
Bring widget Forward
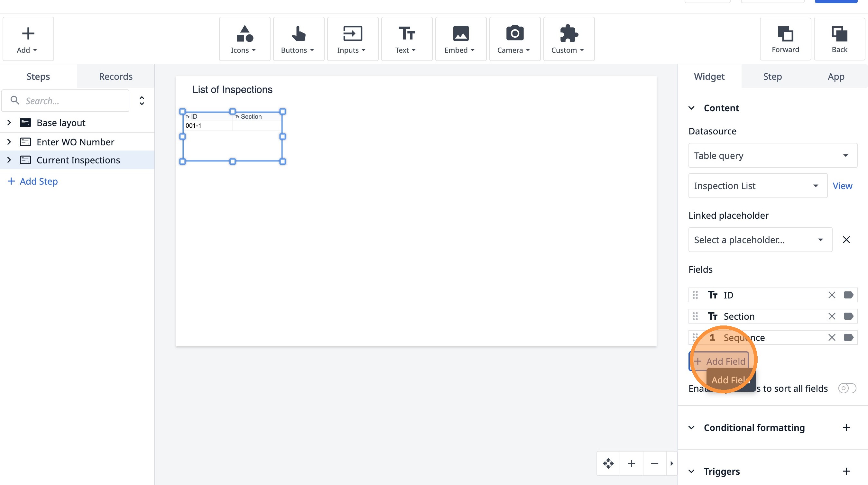tap(785, 39)
